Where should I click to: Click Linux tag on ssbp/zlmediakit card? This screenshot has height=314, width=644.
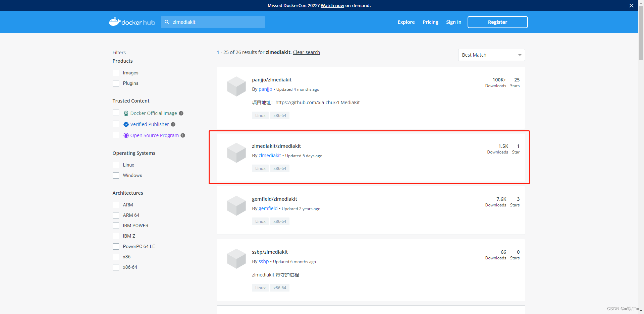tap(260, 288)
